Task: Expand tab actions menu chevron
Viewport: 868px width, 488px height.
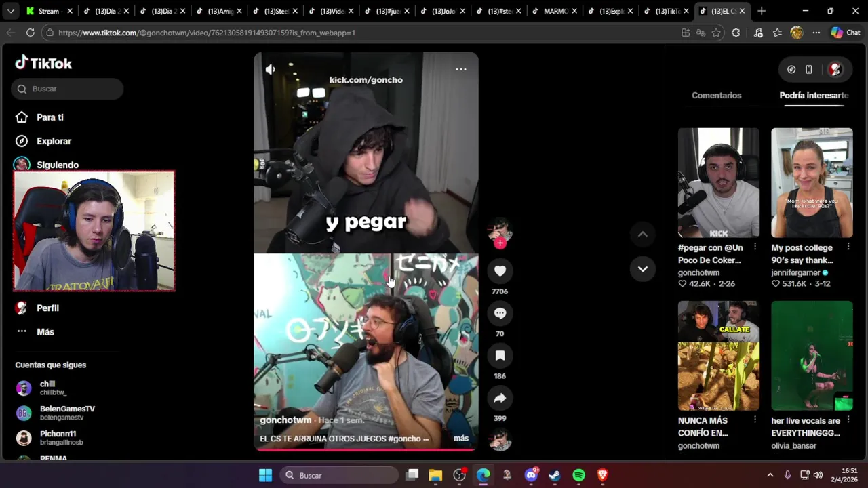Action: click(10, 11)
